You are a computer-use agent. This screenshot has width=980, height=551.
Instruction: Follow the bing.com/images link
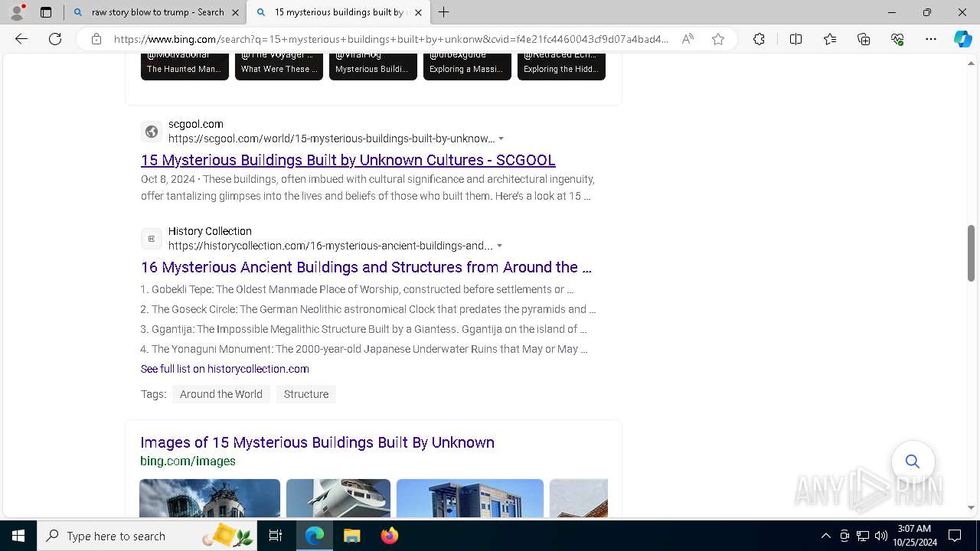coord(188,461)
